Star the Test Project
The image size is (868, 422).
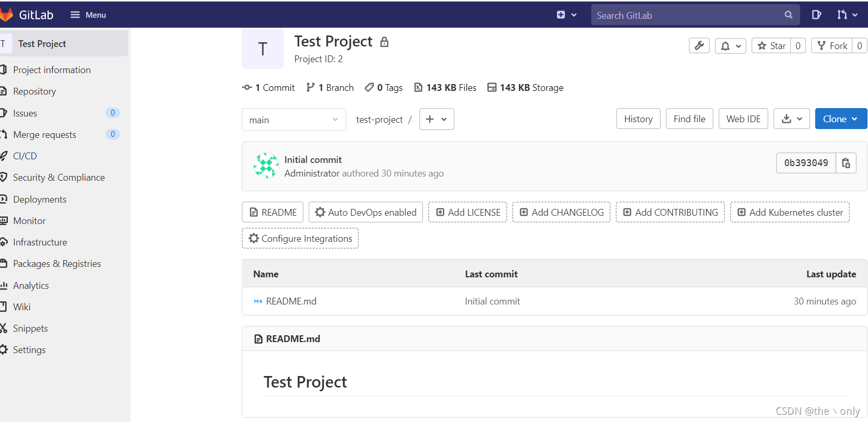coord(771,46)
